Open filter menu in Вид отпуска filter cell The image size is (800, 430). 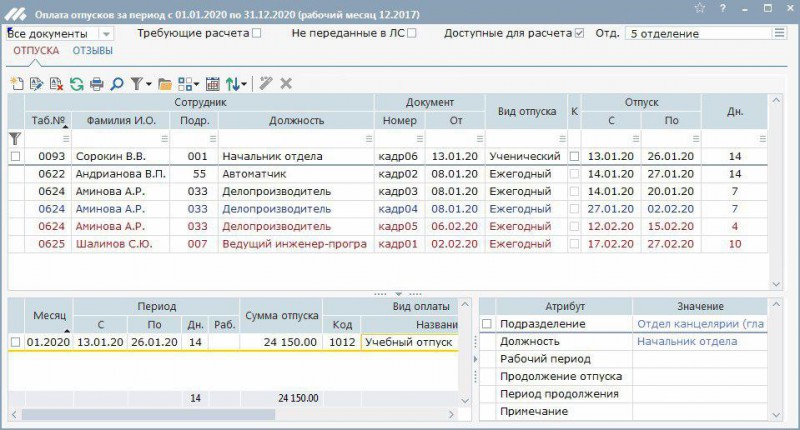click(562, 139)
